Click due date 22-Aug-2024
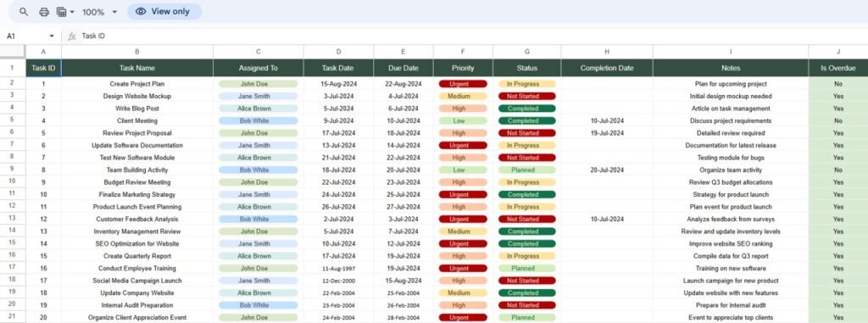Viewport: 868px width, 323px height. [403, 84]
